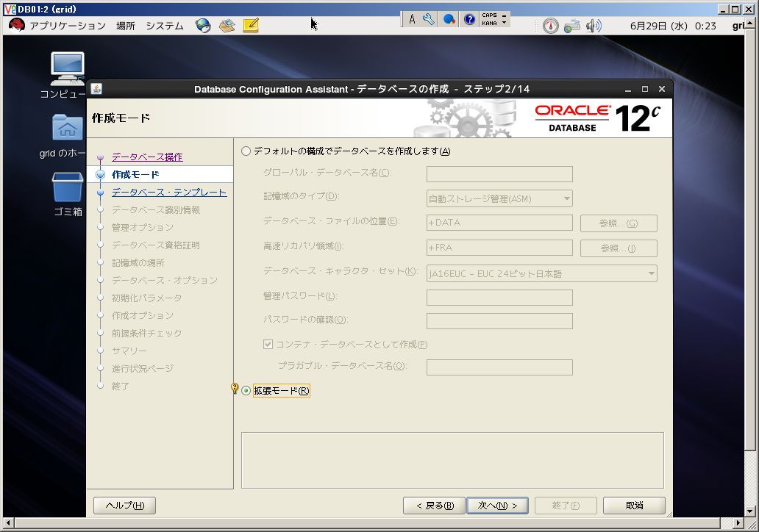Viewport: 759px width, 532px height.
Task: Launch the mail client panel icon
Action: 227,25
